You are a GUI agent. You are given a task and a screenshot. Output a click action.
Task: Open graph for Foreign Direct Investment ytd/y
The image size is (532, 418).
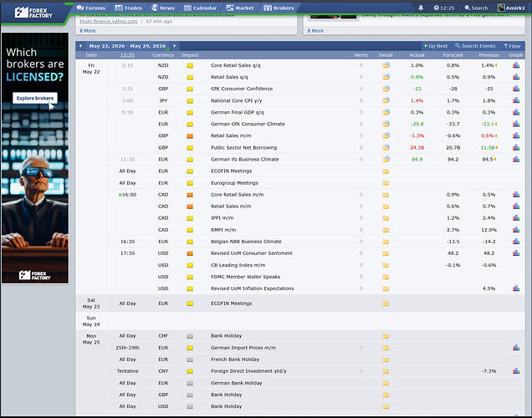point(516,371)
